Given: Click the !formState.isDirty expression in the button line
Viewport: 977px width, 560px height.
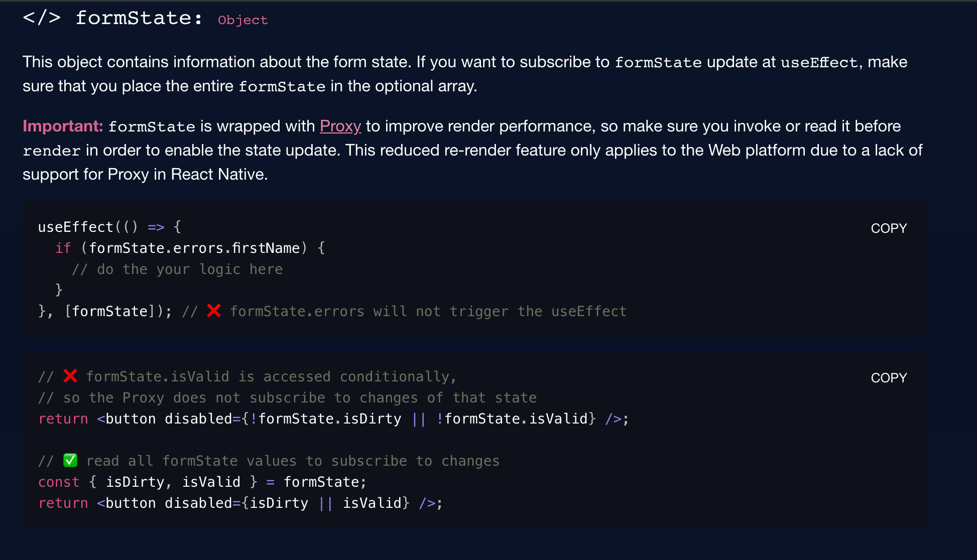Looking at the screenshot, I should pos(326,418).
